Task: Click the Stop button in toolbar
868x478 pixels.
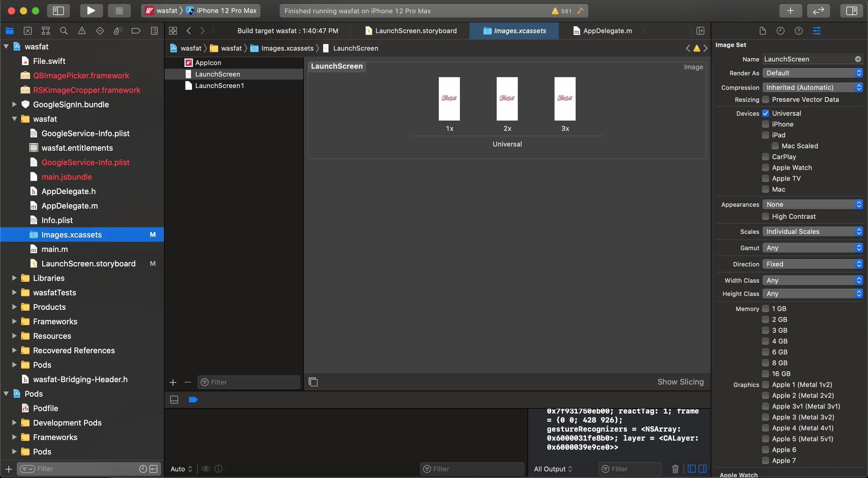Action: pyautogui.click(x=119, y=11)
